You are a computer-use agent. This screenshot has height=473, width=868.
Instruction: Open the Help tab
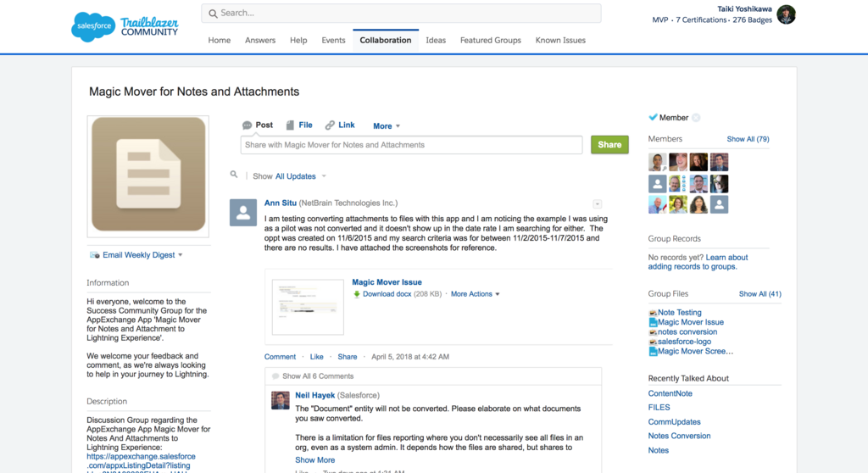(298, 41)
